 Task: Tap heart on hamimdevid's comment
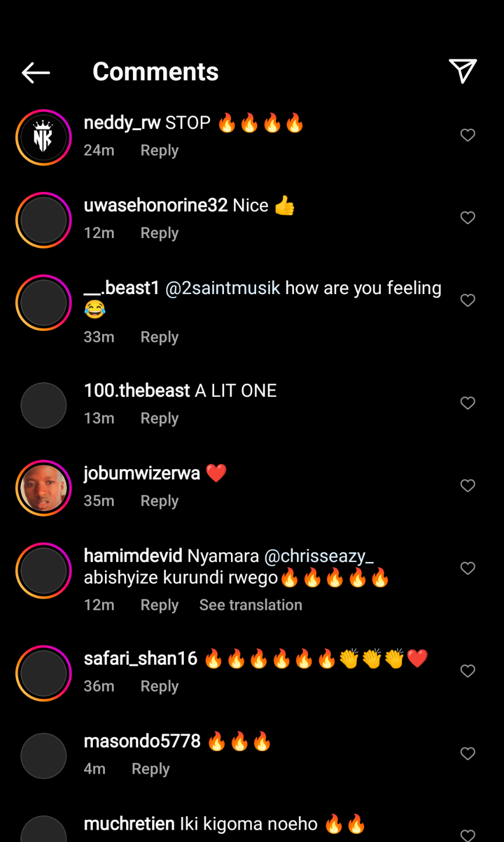point(468,568)
